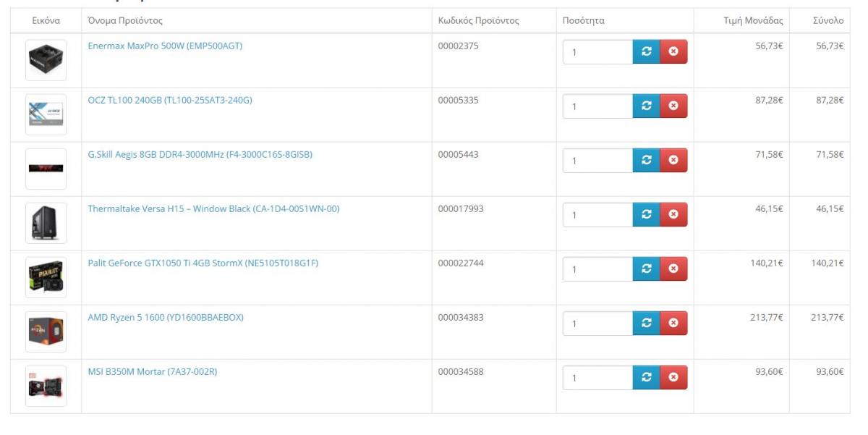868x435 pixels.
Task: Remove AMD Ryzen 5 1600 from cart
Action: [x=673, y=323]
